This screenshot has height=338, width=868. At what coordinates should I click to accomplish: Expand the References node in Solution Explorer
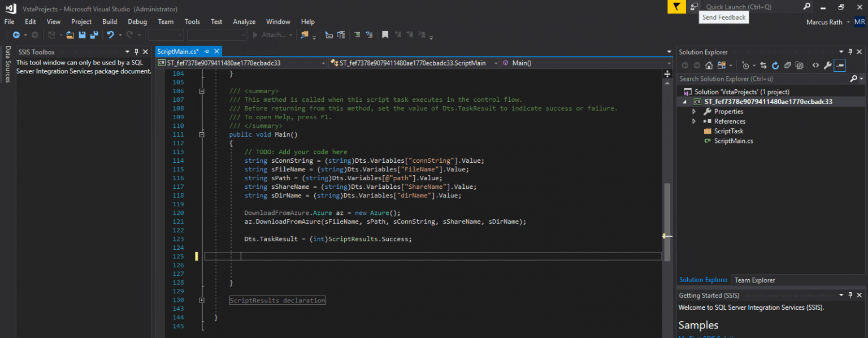tap(693, 121)
